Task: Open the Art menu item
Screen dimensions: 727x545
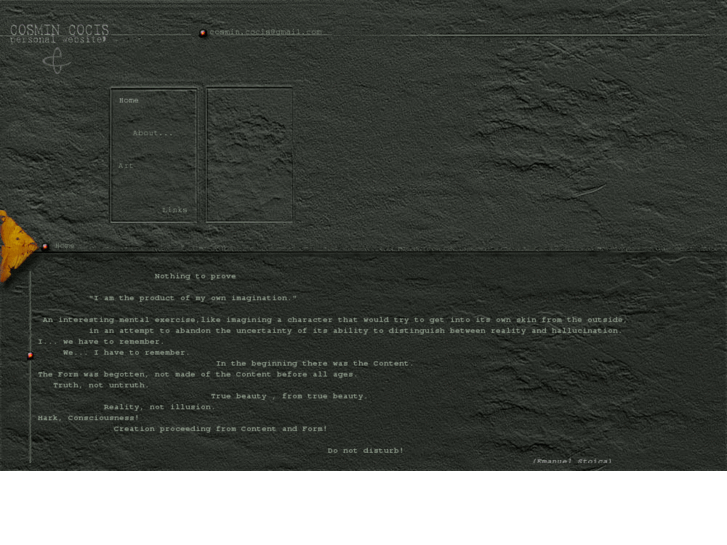Action: click(126, 166)
